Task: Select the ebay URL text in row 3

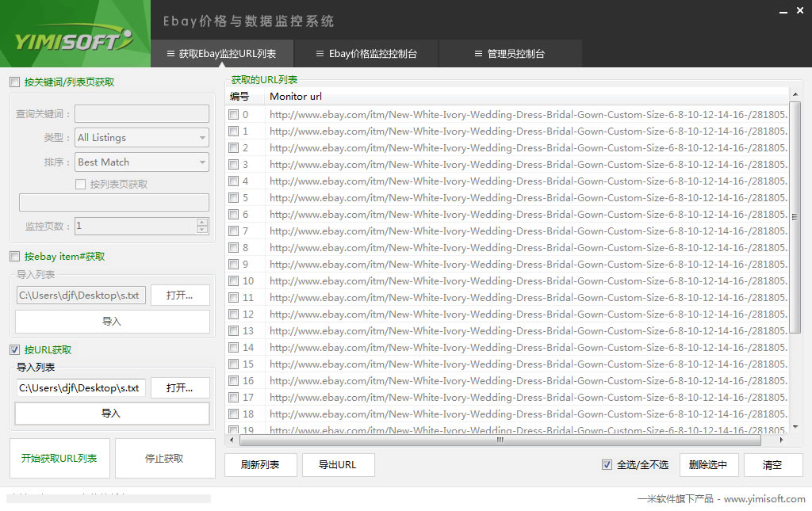Action: click(x=528, y=165)
